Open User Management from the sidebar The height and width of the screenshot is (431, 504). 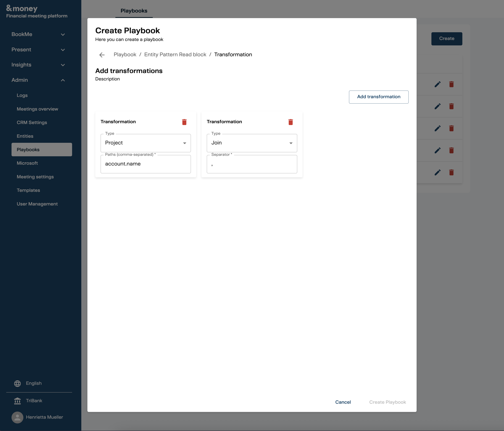[37, 204]
